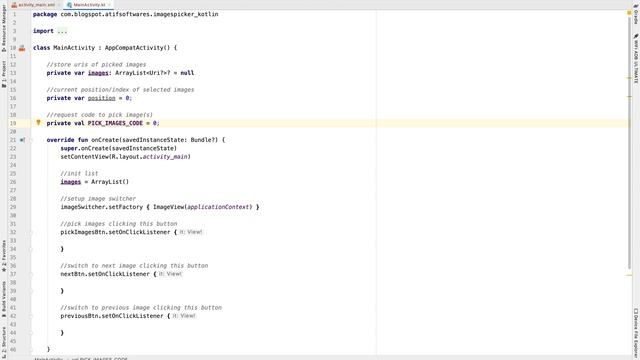
Task: Collapse the nextBtn listener fold on line 37
Action: pyautogui.click(x=31, y=274)
